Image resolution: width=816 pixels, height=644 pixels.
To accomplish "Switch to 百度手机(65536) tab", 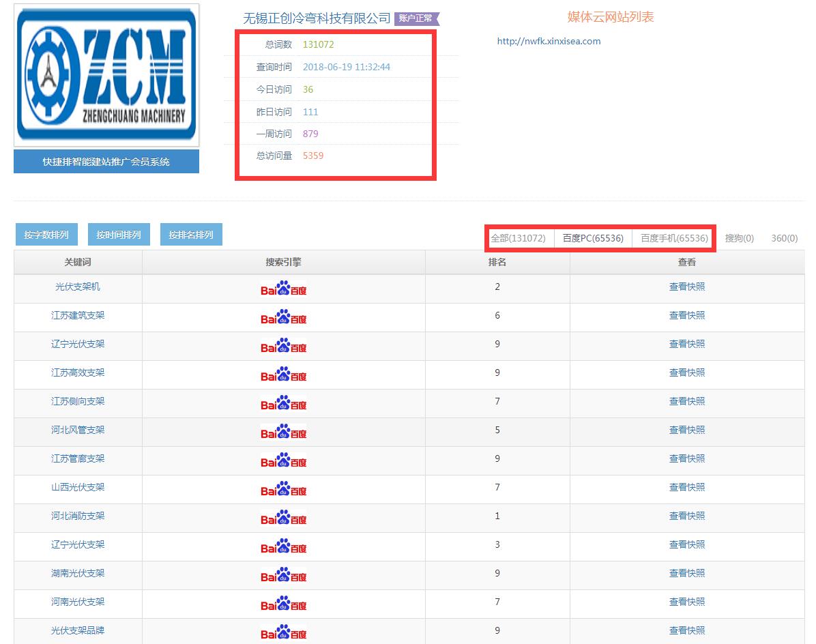I will 674,238.
